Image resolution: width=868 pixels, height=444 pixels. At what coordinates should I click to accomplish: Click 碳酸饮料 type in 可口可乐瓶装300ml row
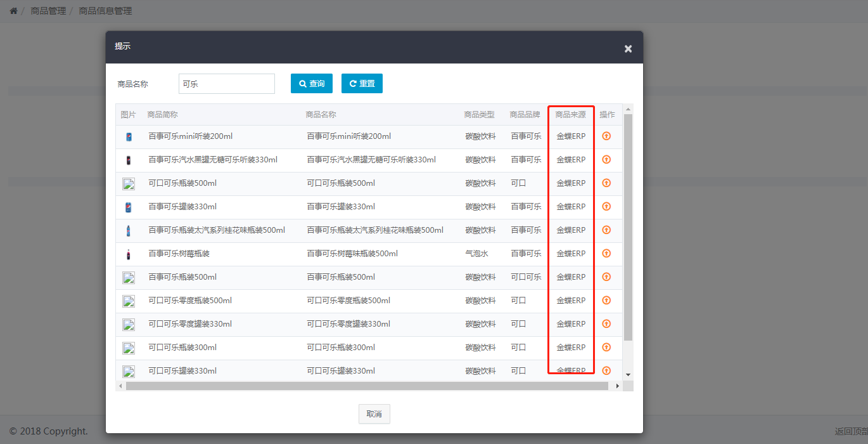(x=481, y=348)
